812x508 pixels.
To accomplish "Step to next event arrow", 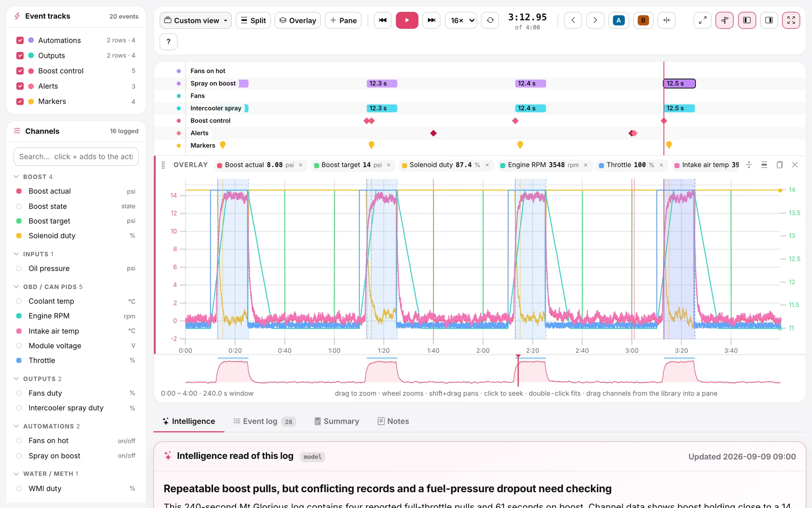I will pos(595,20).
